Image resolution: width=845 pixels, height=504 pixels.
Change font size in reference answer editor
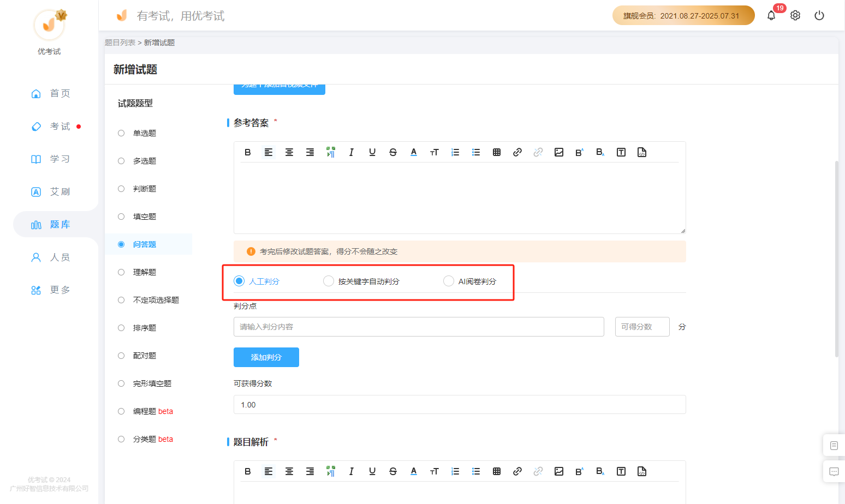tap(435, 152)
